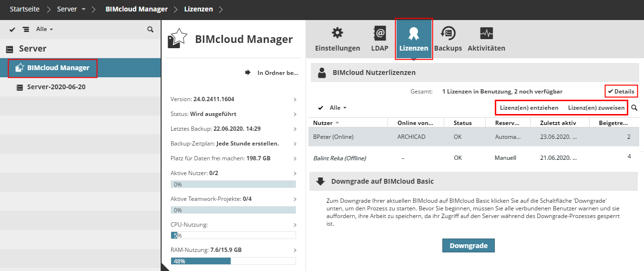The height and width of the screenshot is (271, 644).
Task: Expand the Platz für Daten row chevron
Action: point(295,158)
